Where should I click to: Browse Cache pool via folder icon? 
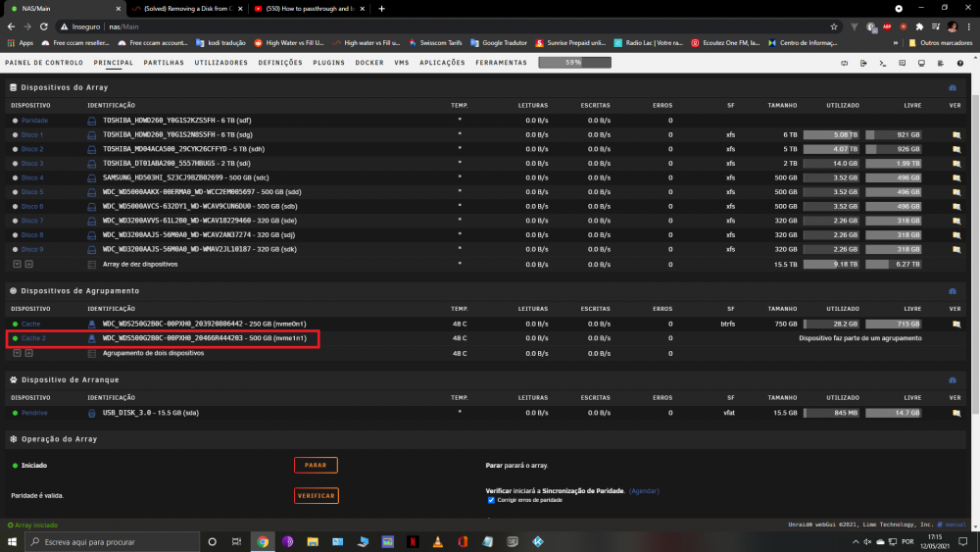[x=956, y=325]
